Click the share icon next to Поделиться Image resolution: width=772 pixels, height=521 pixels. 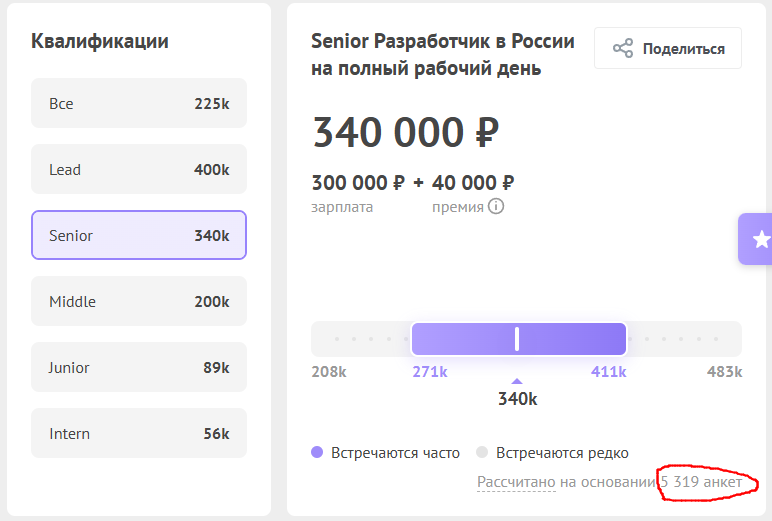pyautogui.click(x=622, y=48)
